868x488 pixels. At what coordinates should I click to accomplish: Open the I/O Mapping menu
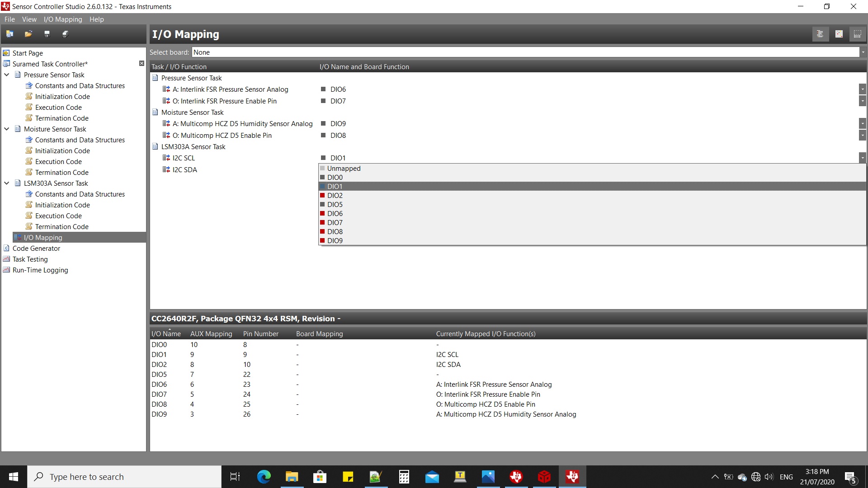(63, 19)
